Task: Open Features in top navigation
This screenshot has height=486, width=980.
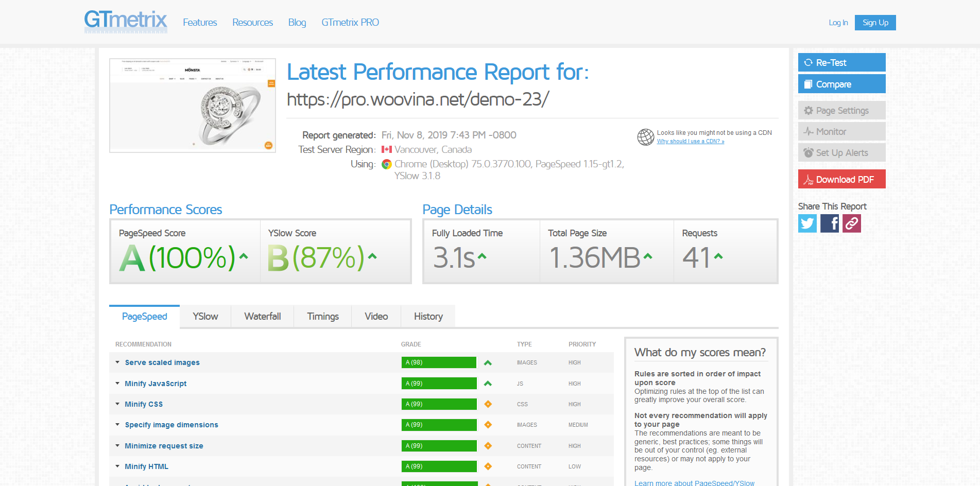Action: point(200,23)
